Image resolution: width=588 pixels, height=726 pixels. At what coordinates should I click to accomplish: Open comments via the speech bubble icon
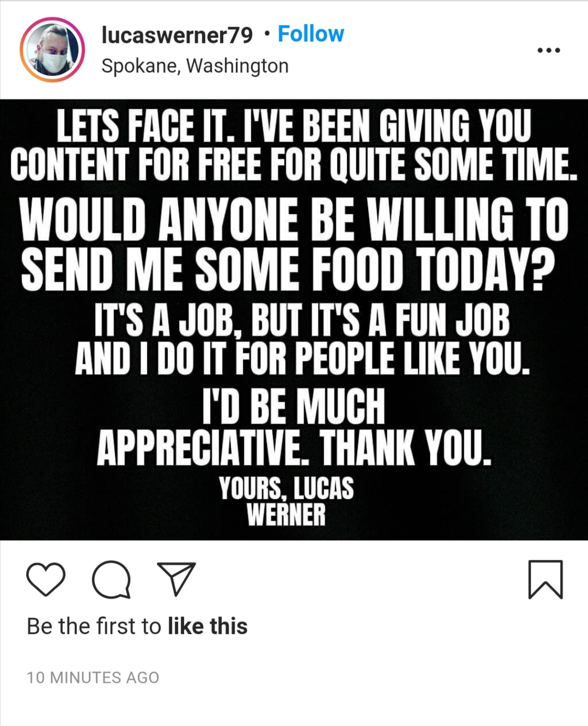(112, 579)
